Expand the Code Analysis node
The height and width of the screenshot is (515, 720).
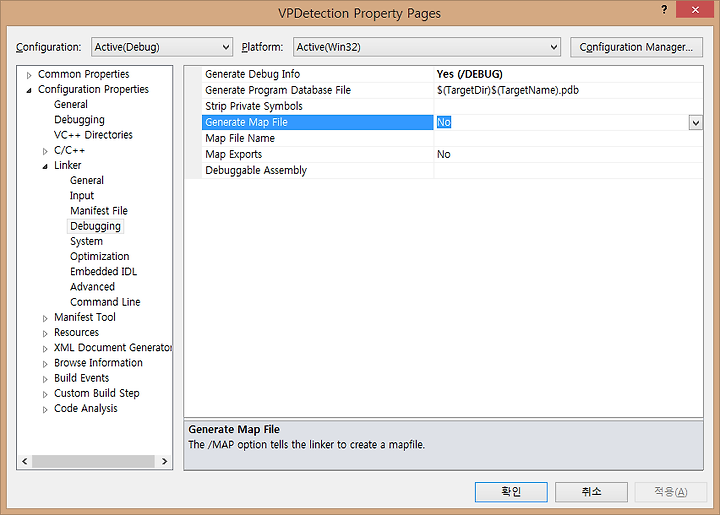coord(45,409)
